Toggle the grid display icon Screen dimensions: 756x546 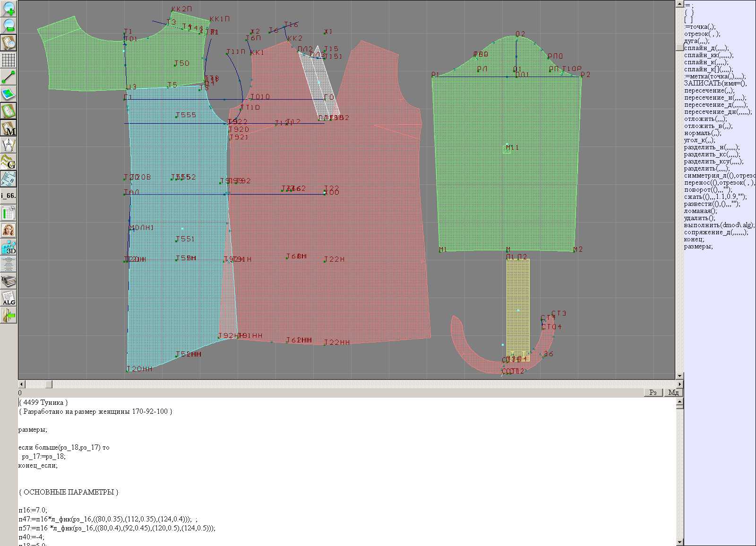pyautogui.click(x=9, y=60)
